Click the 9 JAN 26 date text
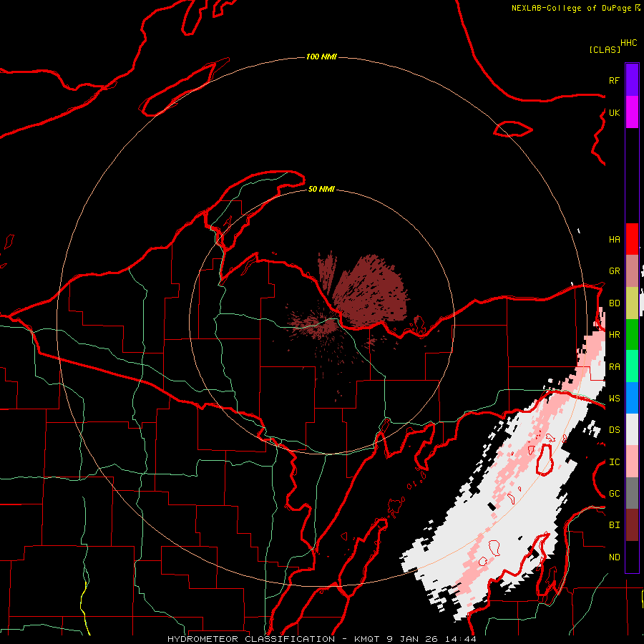The width and height of the screenshot is (644, 644). coord(412,639)
